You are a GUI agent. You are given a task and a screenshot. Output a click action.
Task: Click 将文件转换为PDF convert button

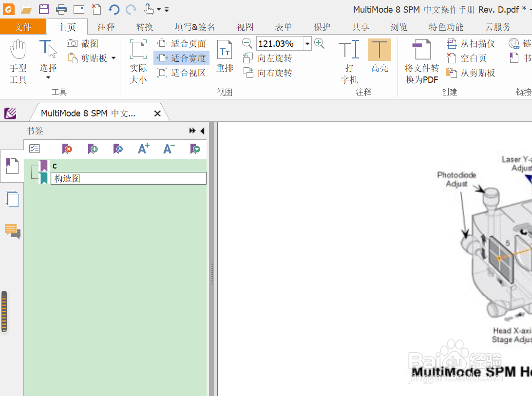tap(422, 61)
